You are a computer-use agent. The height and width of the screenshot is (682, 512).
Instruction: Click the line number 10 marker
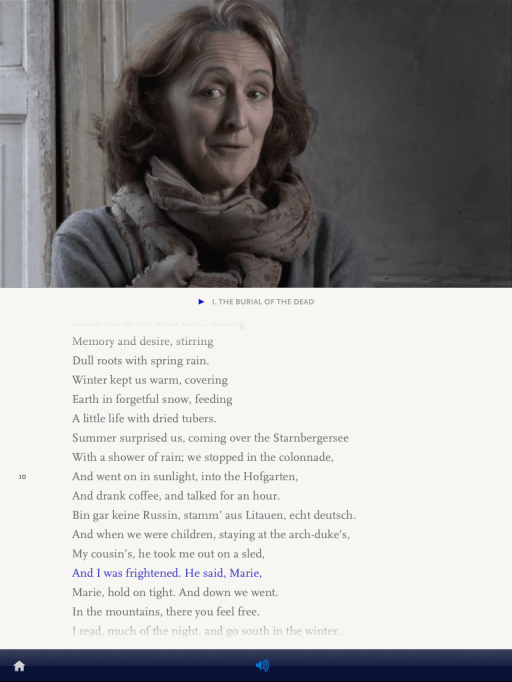click(x=23, y=477)
